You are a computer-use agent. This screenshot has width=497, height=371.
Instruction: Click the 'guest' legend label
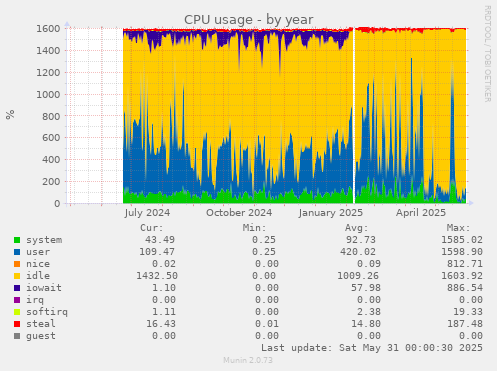[x=41, y=336]
